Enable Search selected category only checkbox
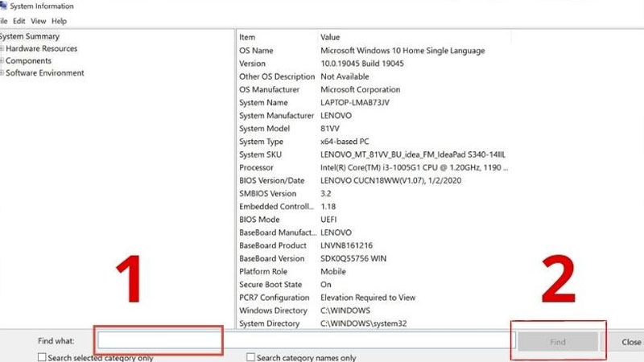The width and height of the screenshot is (644, 362). point(42,357)
